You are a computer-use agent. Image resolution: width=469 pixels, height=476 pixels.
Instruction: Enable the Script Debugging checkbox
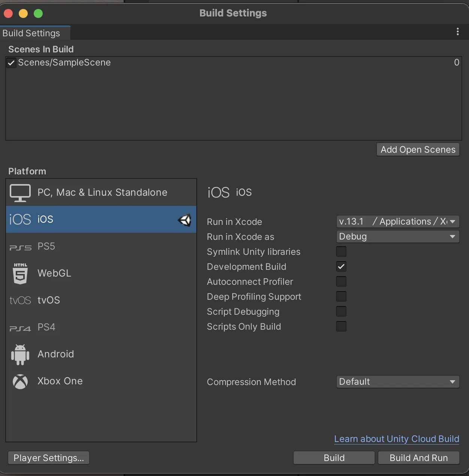pyautogui.click(x=341, y=311)
